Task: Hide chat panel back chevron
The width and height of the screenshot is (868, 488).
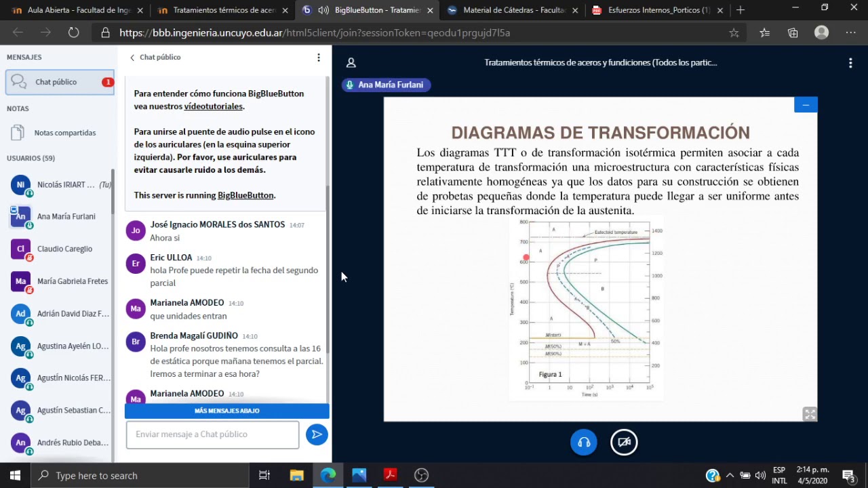Action: point(132,58)
